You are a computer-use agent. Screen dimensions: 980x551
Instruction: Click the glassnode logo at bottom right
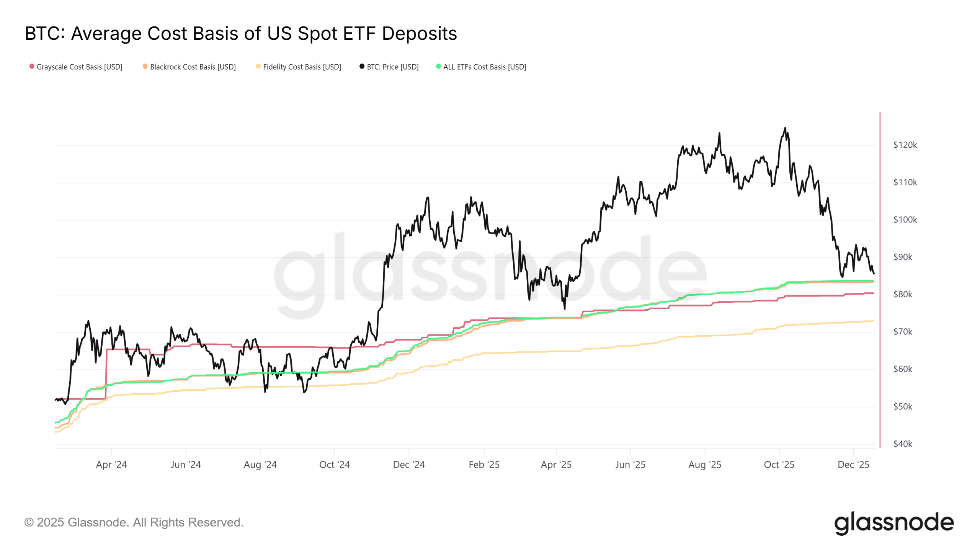tap(893, 523)
